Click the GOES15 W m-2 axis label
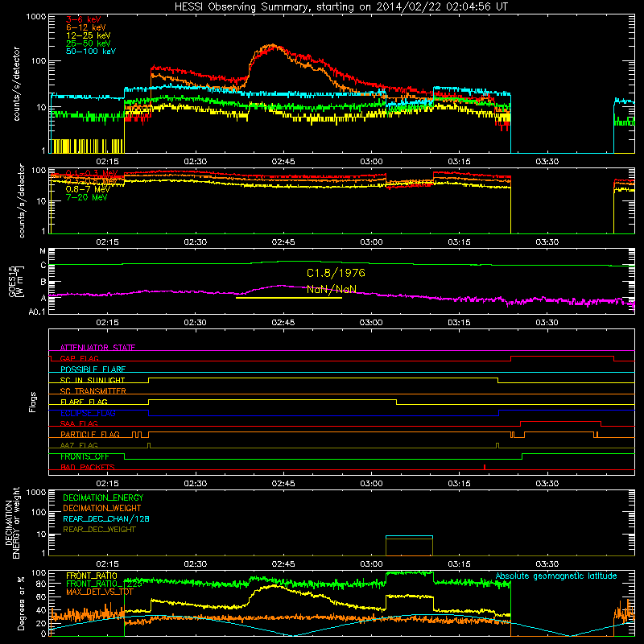 (16, 281)
